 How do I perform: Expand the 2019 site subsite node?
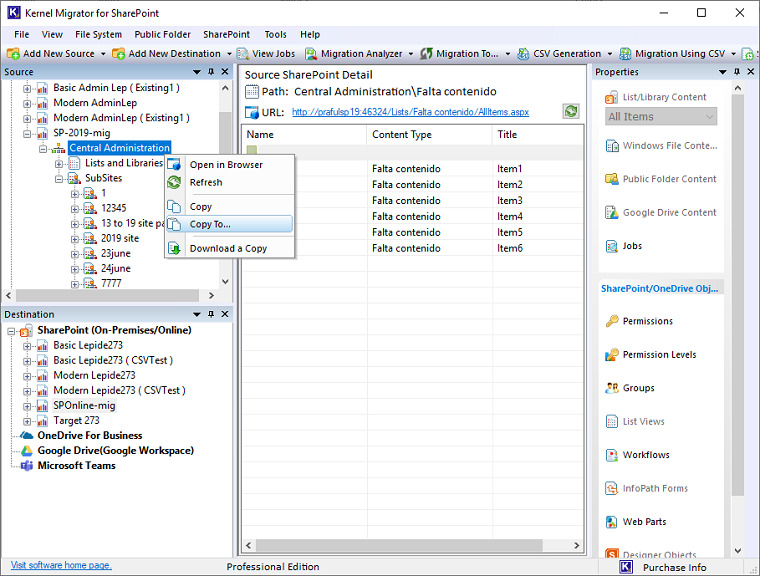75,239
